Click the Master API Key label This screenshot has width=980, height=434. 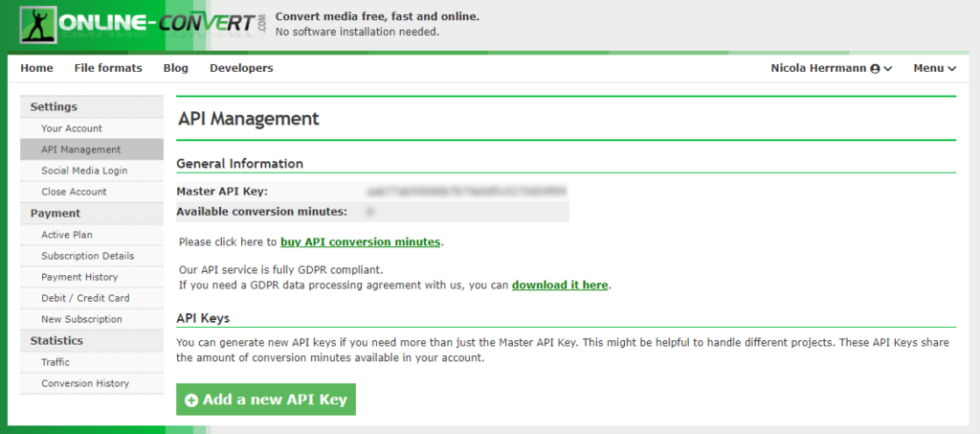click(222, 192)
